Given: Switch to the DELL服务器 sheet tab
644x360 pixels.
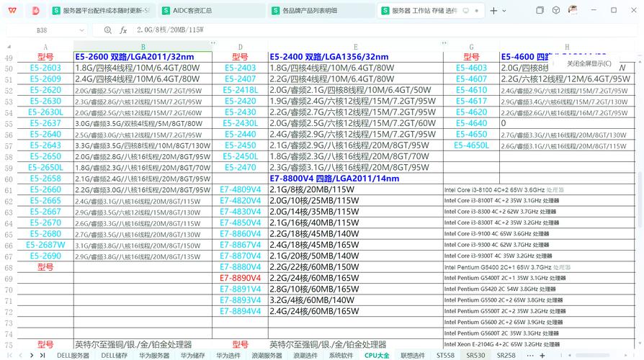Looking at the screenshot, I should 73,355.
